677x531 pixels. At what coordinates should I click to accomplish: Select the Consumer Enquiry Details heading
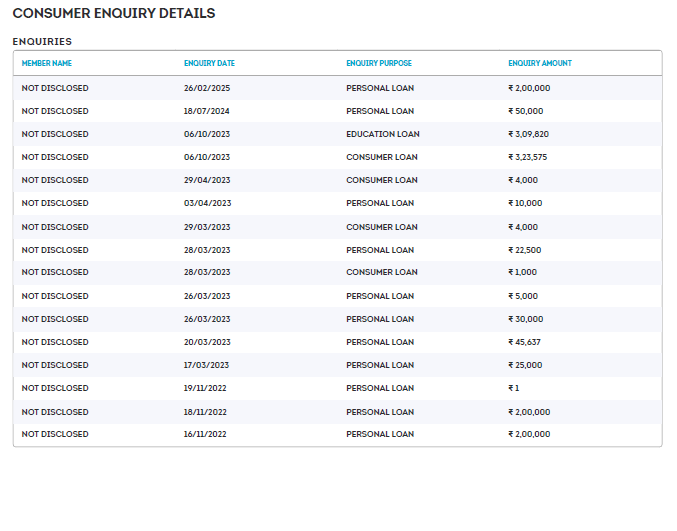click(113, 14)
